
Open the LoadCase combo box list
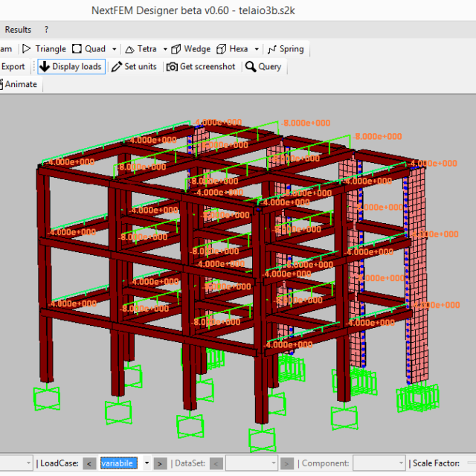pos(146,463)
